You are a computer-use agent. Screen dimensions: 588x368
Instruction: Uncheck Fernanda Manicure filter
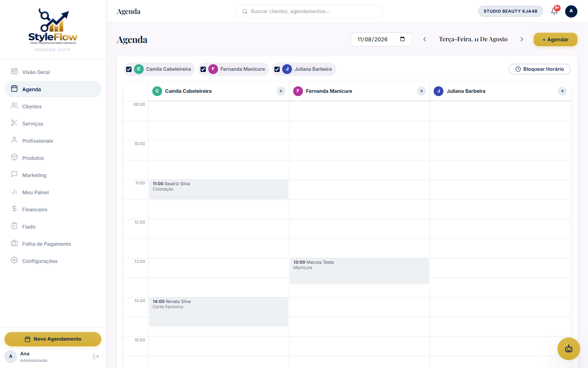coord(203,69)
